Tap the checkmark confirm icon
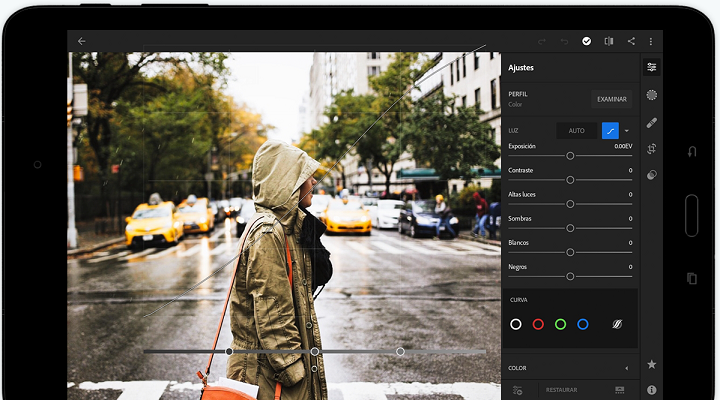The width and height of the screenshot is (720, 400). click(586, 41)
